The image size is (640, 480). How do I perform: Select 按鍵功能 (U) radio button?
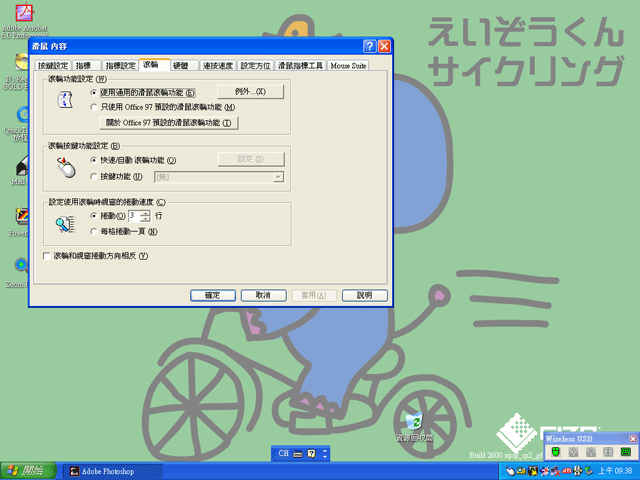[93, 177]
